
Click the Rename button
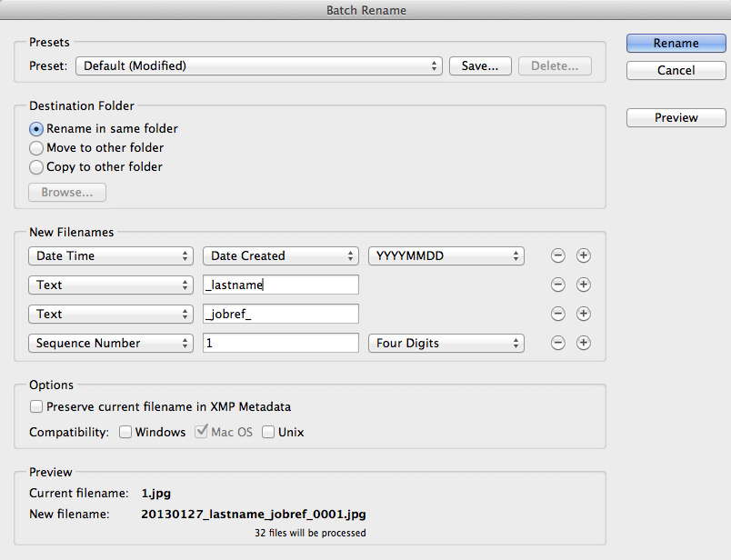(676, 44)
